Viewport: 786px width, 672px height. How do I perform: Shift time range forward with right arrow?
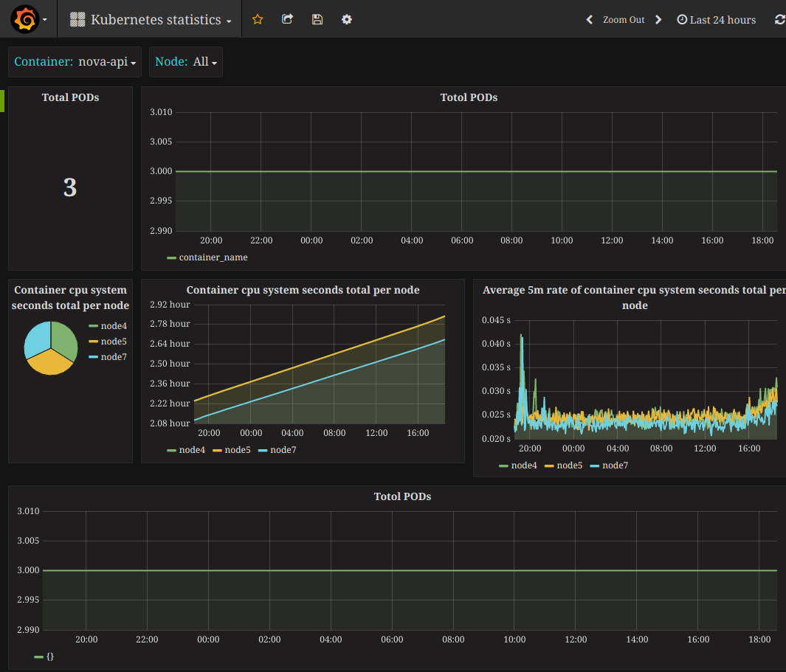pyautogui.click(x=658, y=20)
